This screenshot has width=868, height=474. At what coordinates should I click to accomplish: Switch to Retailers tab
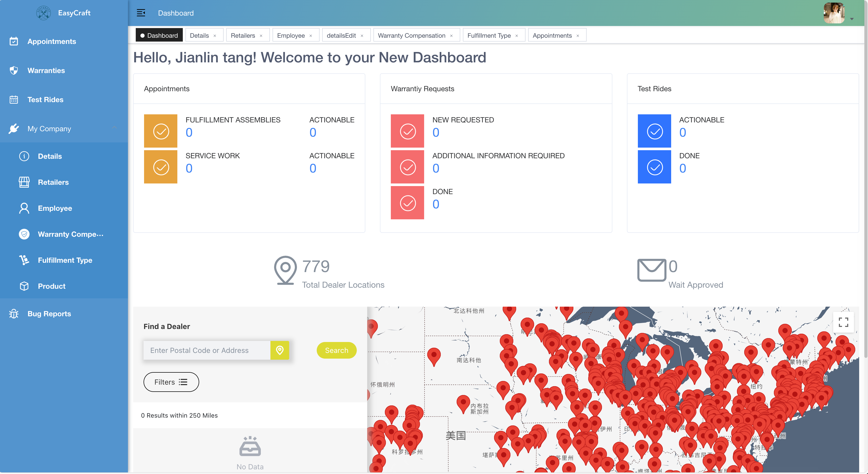[243, 35]
